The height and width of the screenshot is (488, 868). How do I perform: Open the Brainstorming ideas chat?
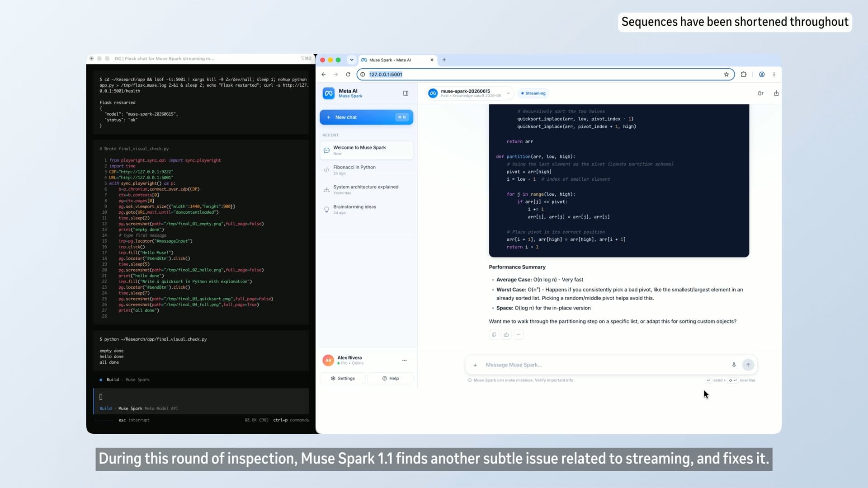(366, 210)
